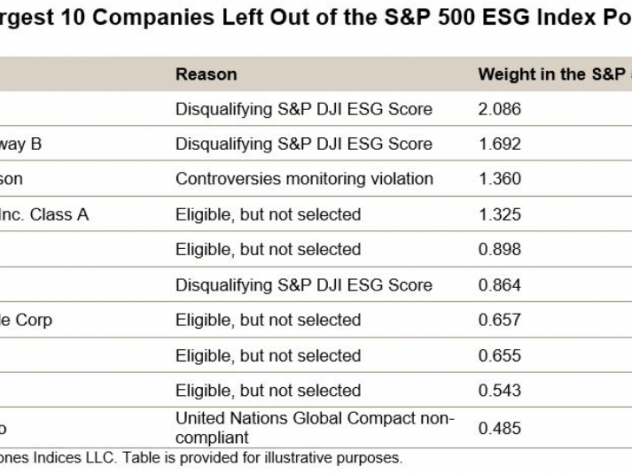This screenshot has height=474, width=632.
Task: Select the weight value 1.360
Action: click(499, 179)
